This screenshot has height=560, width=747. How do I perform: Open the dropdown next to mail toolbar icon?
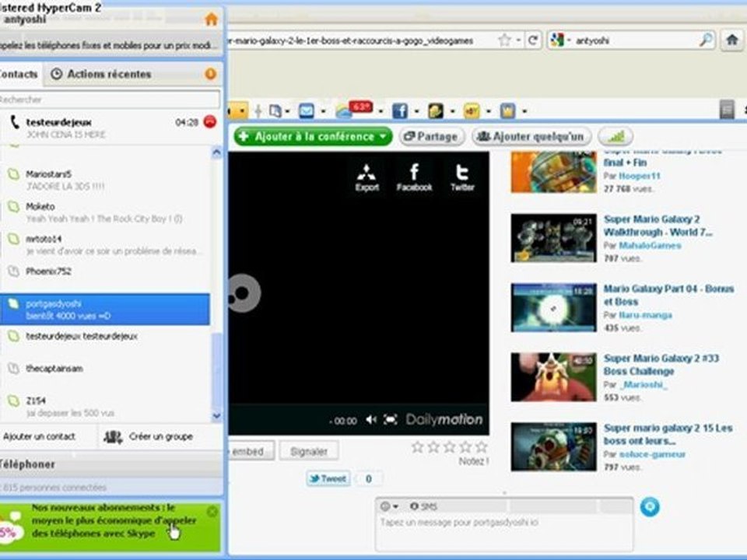tap(324, 111)
